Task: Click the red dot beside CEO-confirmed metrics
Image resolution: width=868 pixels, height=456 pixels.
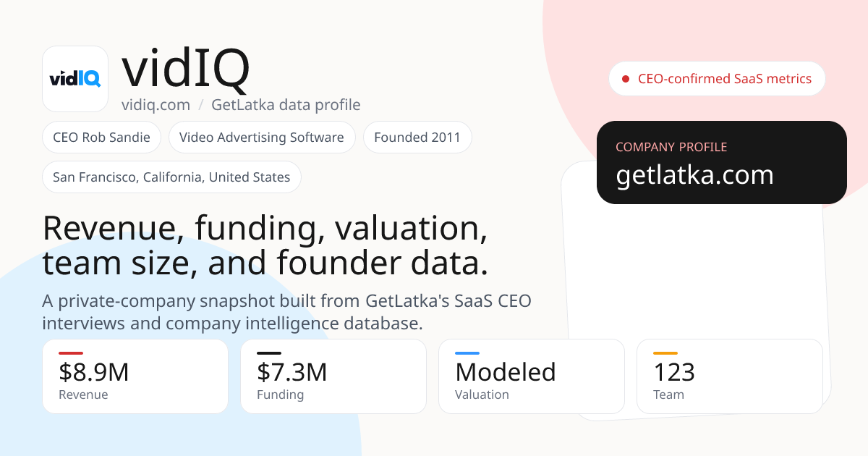Action: tap(626, 79)
